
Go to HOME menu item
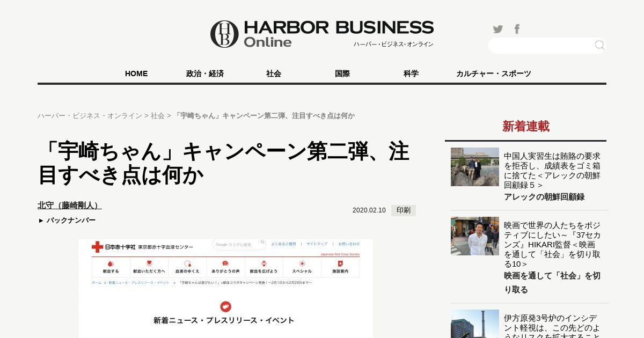[136, 74]
